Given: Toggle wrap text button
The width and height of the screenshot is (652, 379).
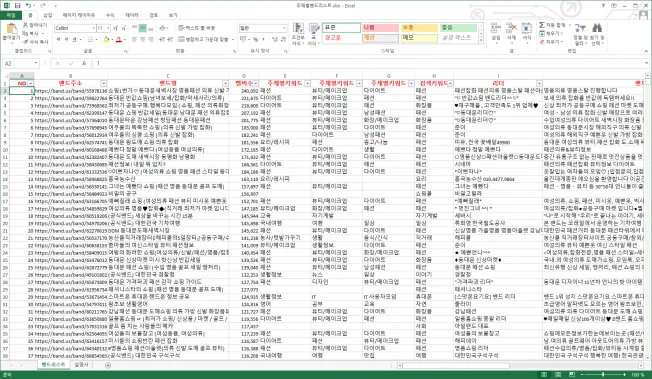Looking at the screenshot, I should pos(197,28).
